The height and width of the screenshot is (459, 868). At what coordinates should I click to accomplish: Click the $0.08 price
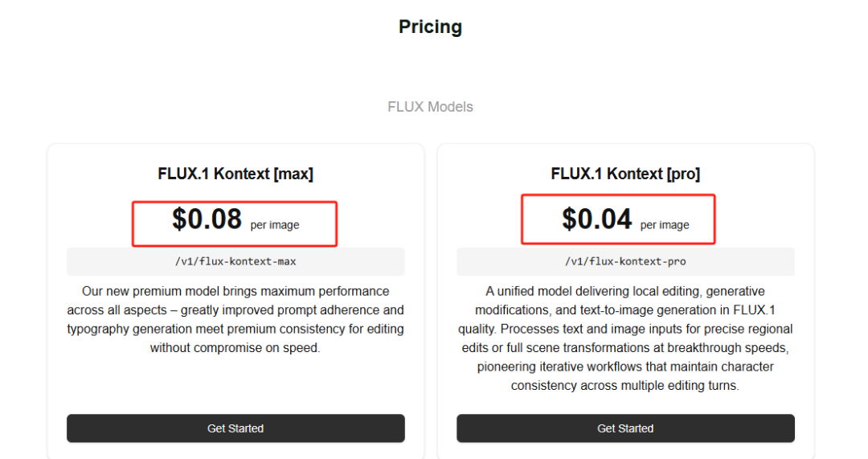207,219
